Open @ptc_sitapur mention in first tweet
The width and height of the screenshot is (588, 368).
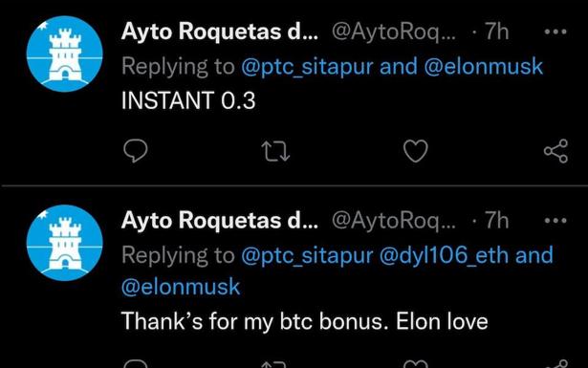tap(307, 67)
